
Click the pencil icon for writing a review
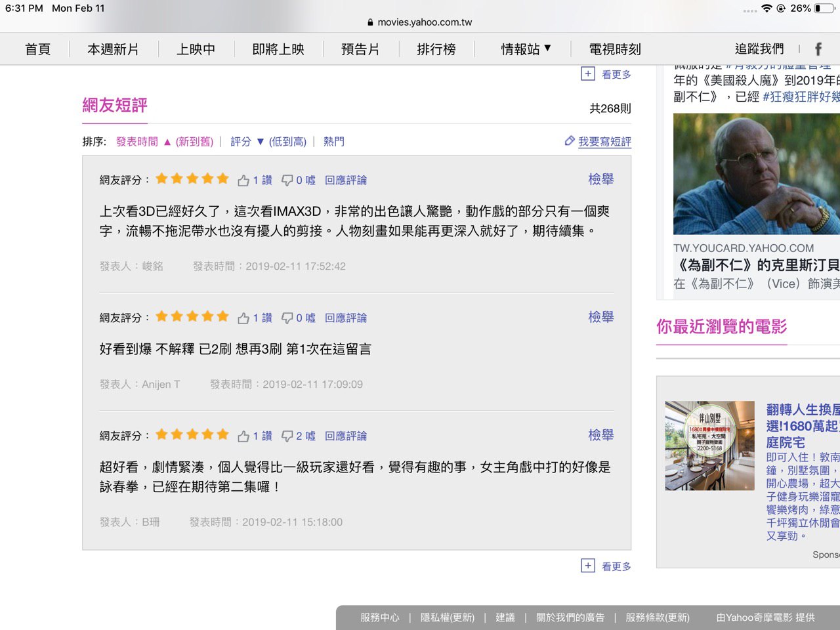click(570, 141)
